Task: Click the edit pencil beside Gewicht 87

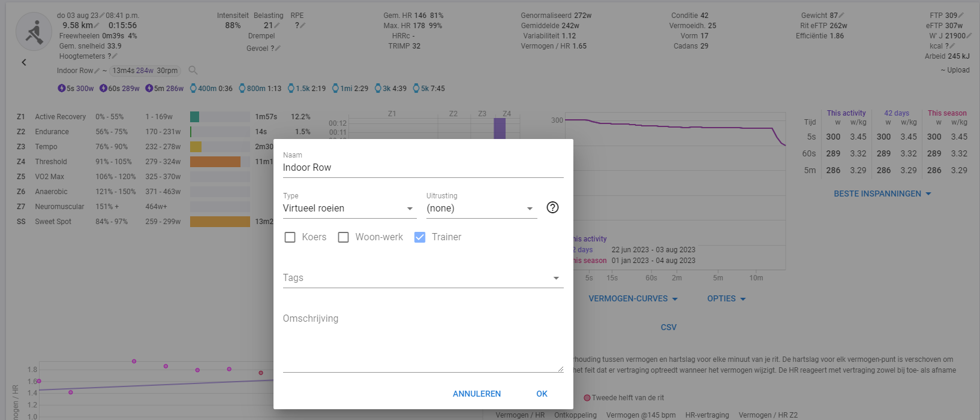Action: [841, 16]
